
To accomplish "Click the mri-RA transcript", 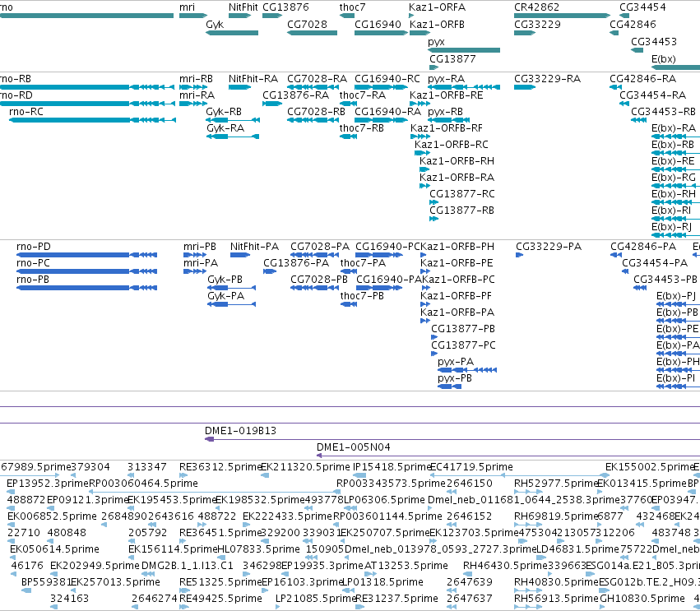I will coord(193,104).
